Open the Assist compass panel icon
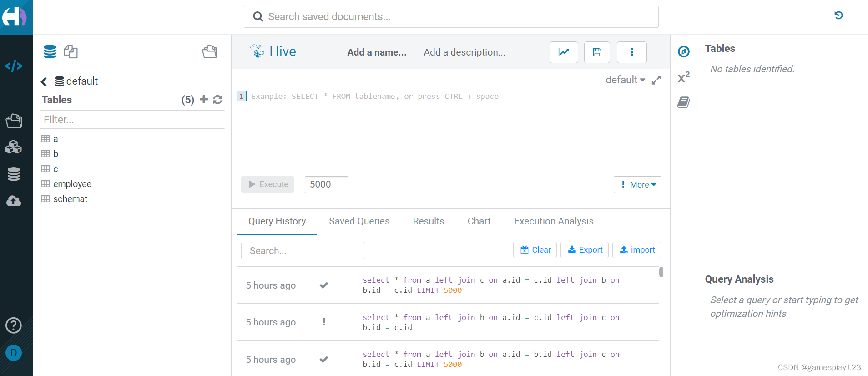The image size is (868, 376). [683, 51]
